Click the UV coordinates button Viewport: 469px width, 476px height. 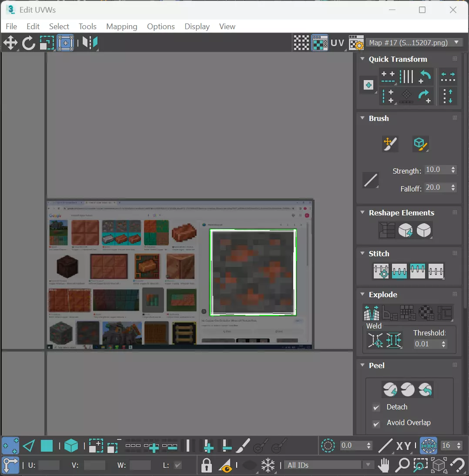(338, 43)
